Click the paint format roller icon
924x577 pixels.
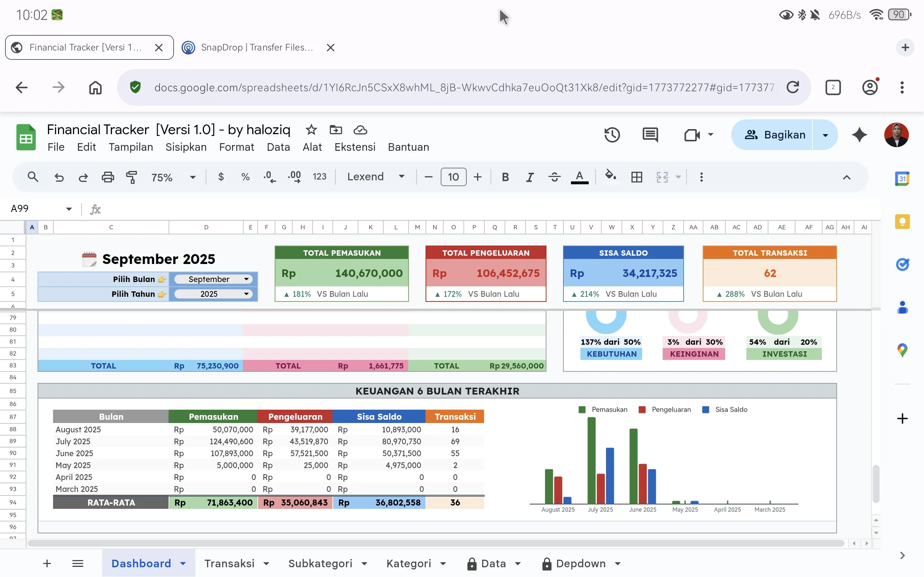tap(131, 177)
